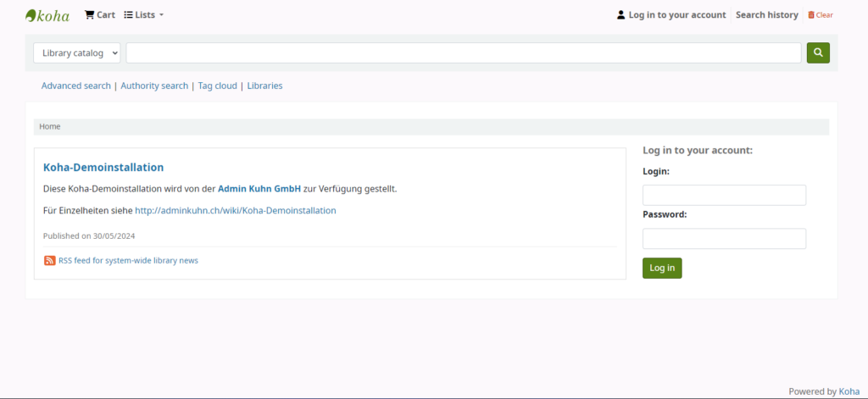Click the orange RSS feed icon
This screenshot has height=399, width=868.
click(x=50, y=261)
